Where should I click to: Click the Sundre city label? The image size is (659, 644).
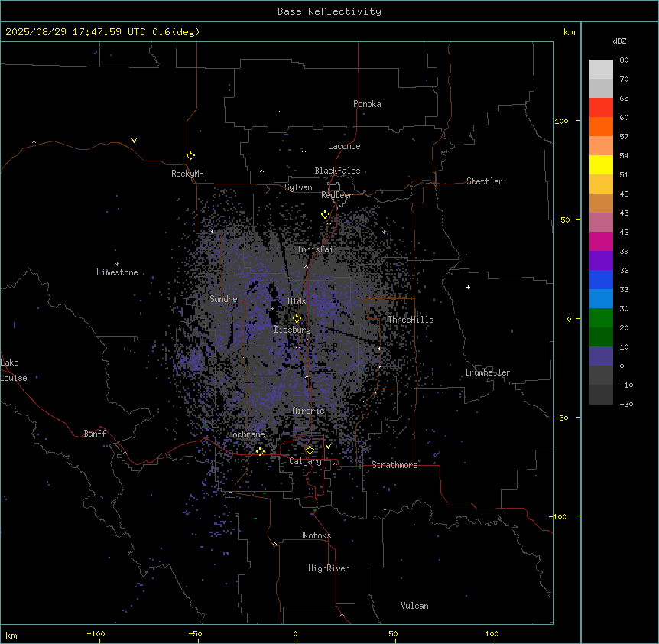[223, 299]
